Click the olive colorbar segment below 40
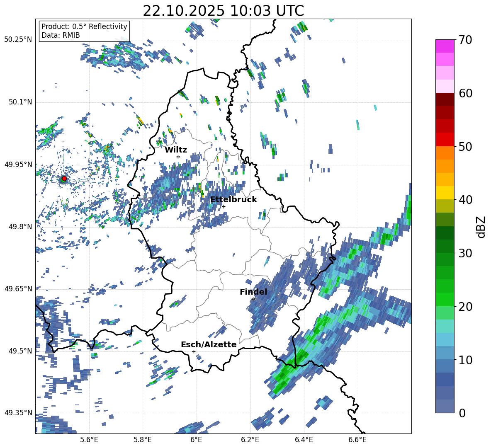 point(445,206)
